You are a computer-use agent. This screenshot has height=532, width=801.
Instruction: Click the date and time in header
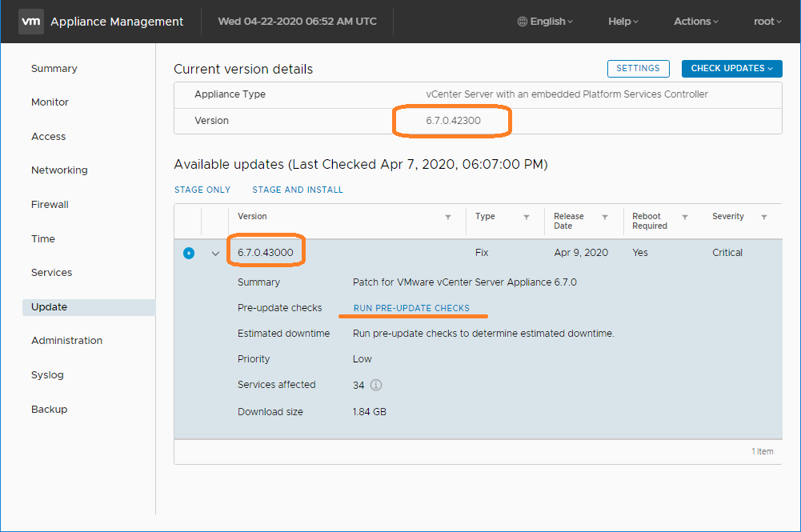(x=298, y=22)
